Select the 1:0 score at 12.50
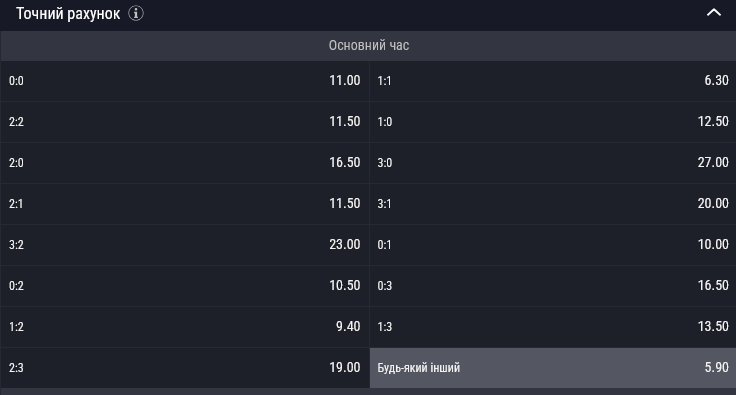This screenshot has height=395, width=736. click(x=553, y=122)
